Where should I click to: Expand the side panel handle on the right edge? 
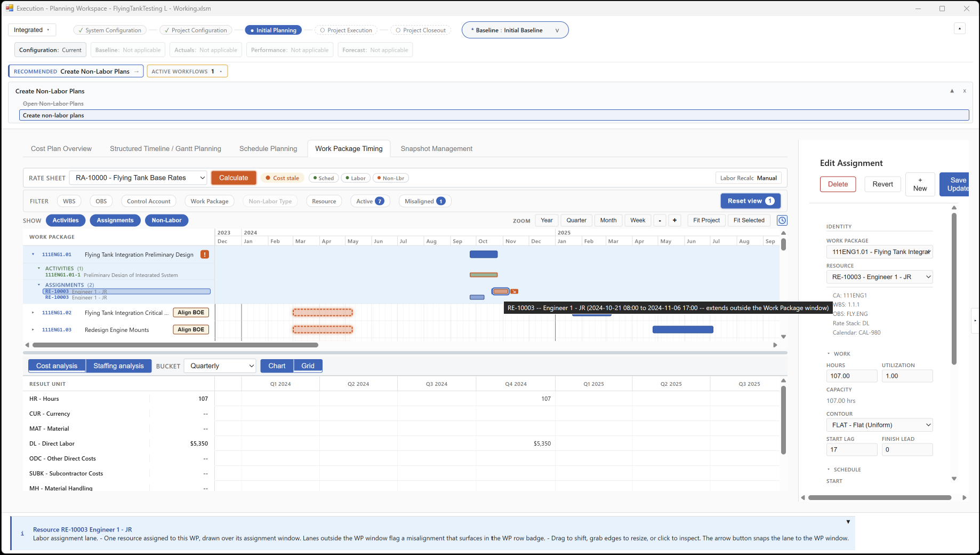click(975, 321)
